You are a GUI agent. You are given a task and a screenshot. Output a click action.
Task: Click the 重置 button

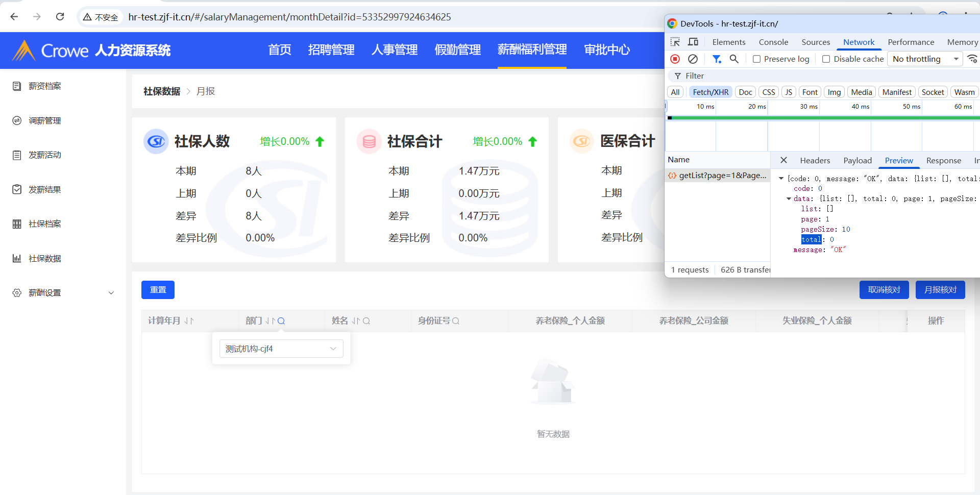[x=158, y=290]
